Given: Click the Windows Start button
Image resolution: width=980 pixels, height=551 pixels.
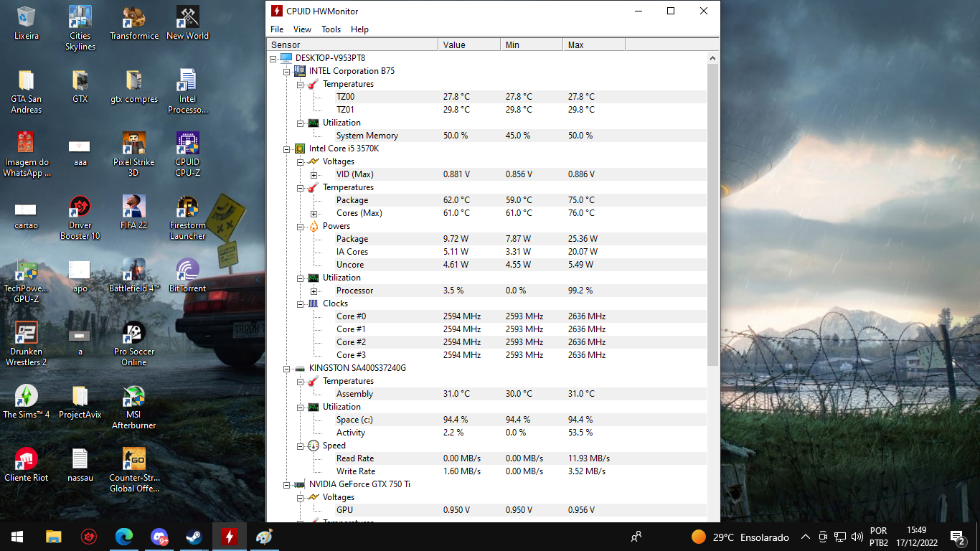Looking at the screenshot, I should (x=17, y=536).
